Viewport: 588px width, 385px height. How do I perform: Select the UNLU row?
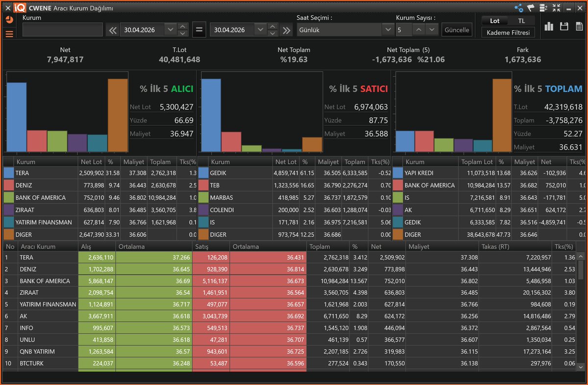tap(289, 340)
